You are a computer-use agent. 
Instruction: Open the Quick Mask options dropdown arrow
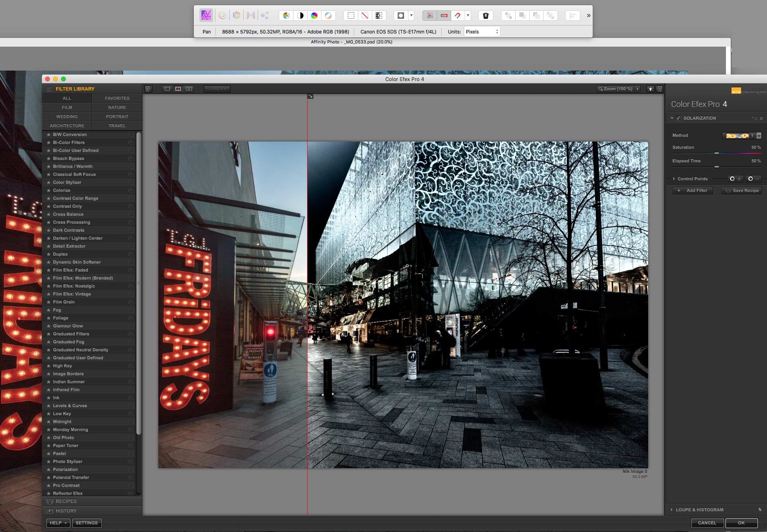411,16
